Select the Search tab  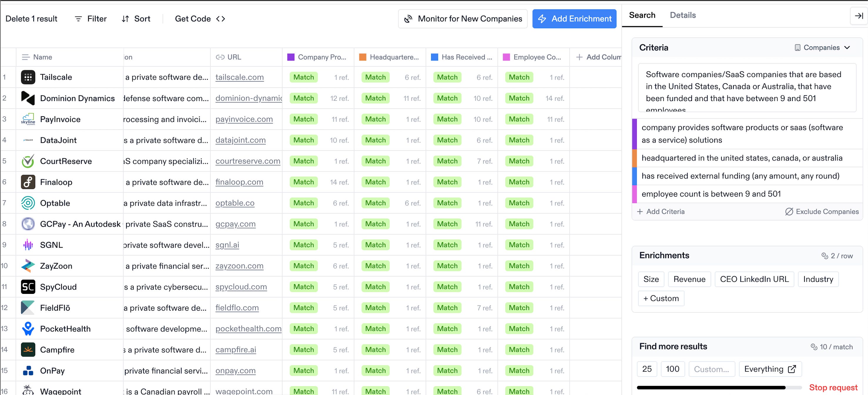pyautogui.click(x=642, y=15)
